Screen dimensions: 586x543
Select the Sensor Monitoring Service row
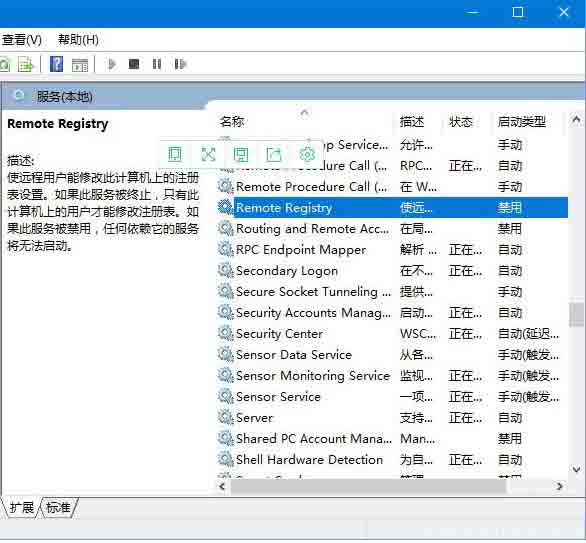[392, 375]
